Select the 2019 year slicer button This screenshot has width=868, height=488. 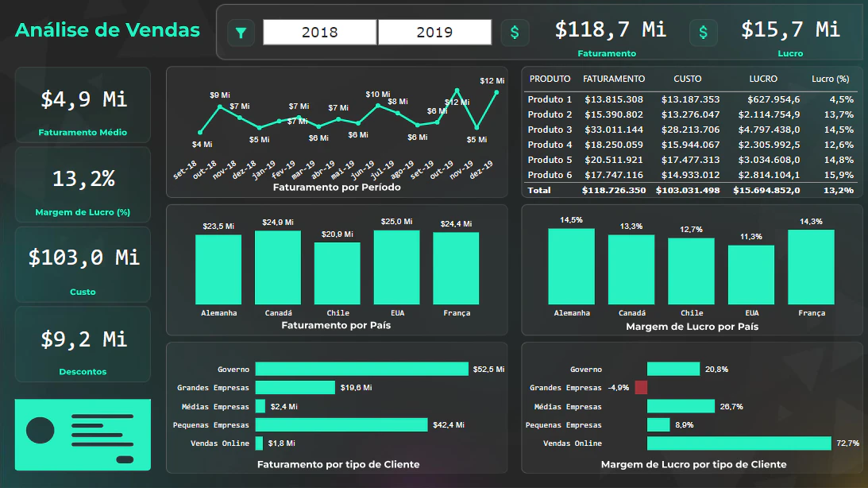pos(434,32)
